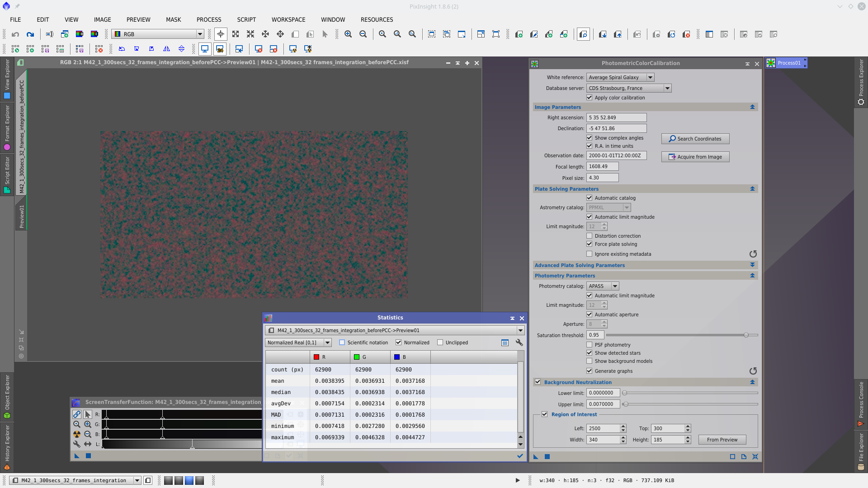Click the STF nuclear auto-stretch icon

(x=77, y=434)
